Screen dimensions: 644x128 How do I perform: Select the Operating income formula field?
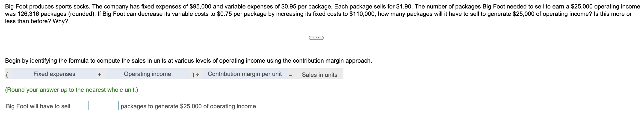148,74
